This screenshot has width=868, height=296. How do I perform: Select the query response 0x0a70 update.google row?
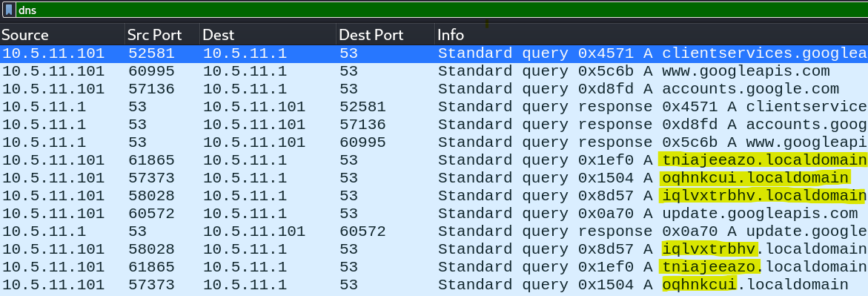(x=434, y=231)
